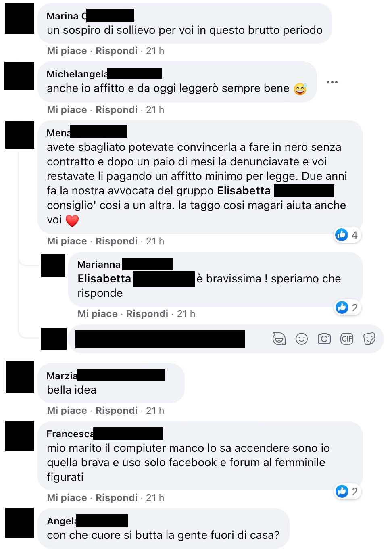
Task: Like Mena's comment with Mi piace
Action: tap(67, 241)
